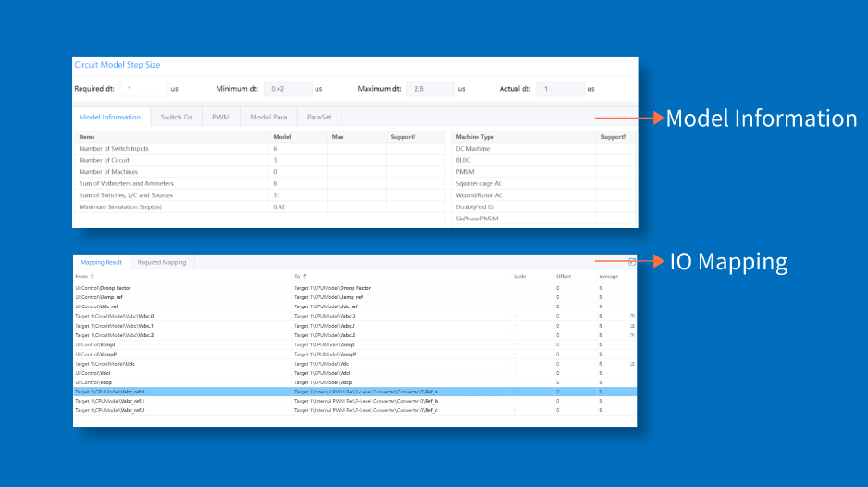
Task: Select the CPUModel\Vabc_ref.1 mapping row
Action: (x=354, y=401)
